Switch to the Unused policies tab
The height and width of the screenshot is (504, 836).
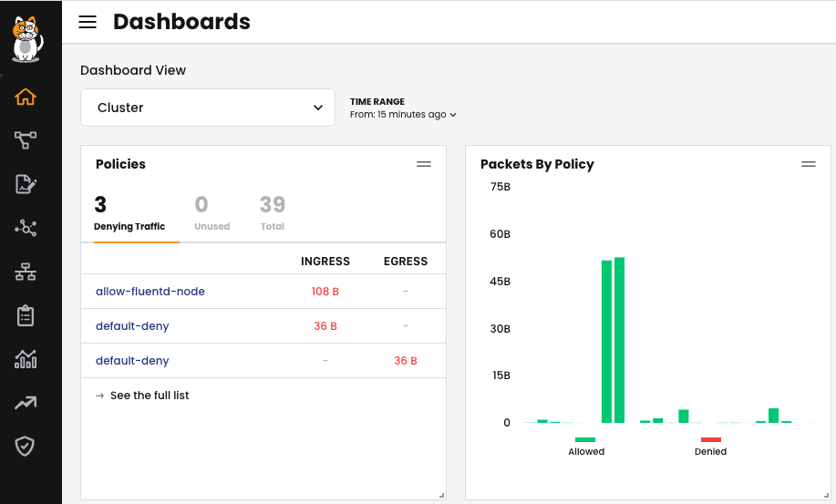click(212, 213)
